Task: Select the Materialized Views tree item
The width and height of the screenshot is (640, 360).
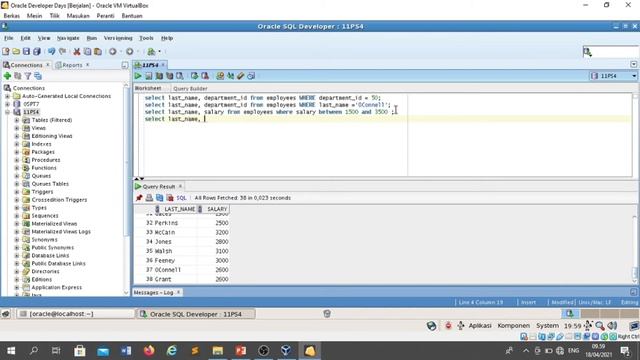Action: point(54,224)
